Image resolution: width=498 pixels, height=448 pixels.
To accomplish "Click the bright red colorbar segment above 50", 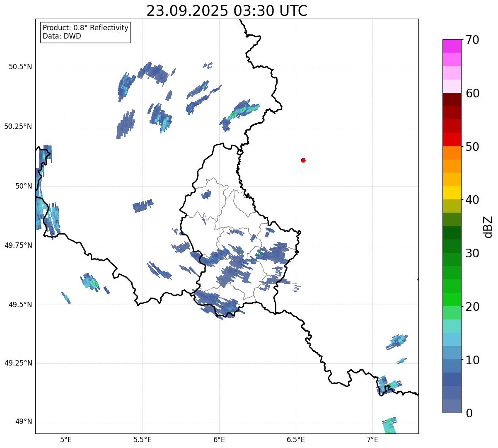I will (452, 139).
